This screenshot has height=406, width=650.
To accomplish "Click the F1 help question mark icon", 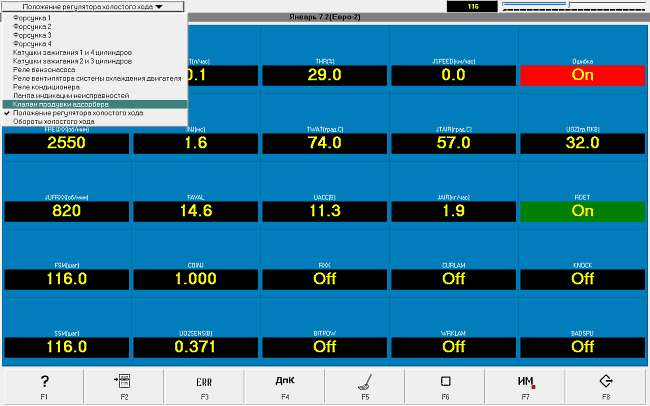I will pyautogui.click(x=44, y=382).
